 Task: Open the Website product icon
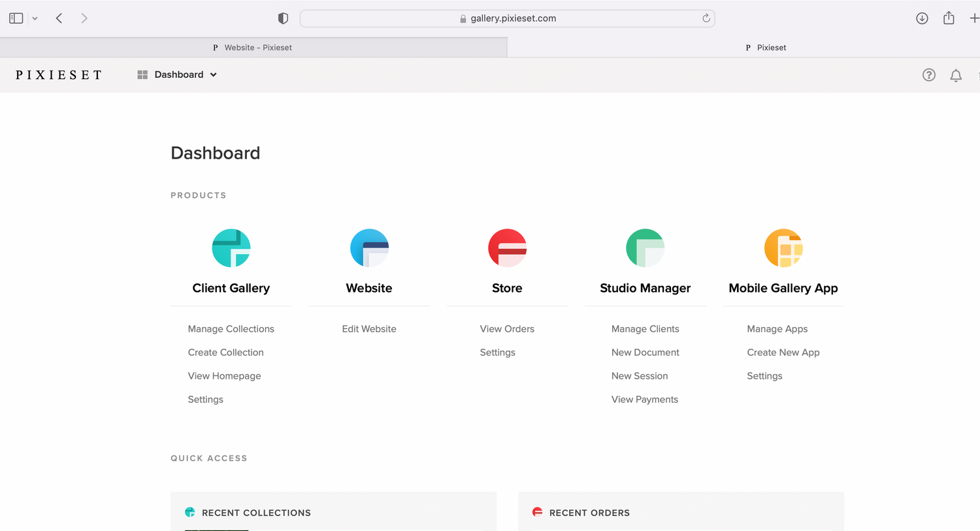(x=369, y=248)
